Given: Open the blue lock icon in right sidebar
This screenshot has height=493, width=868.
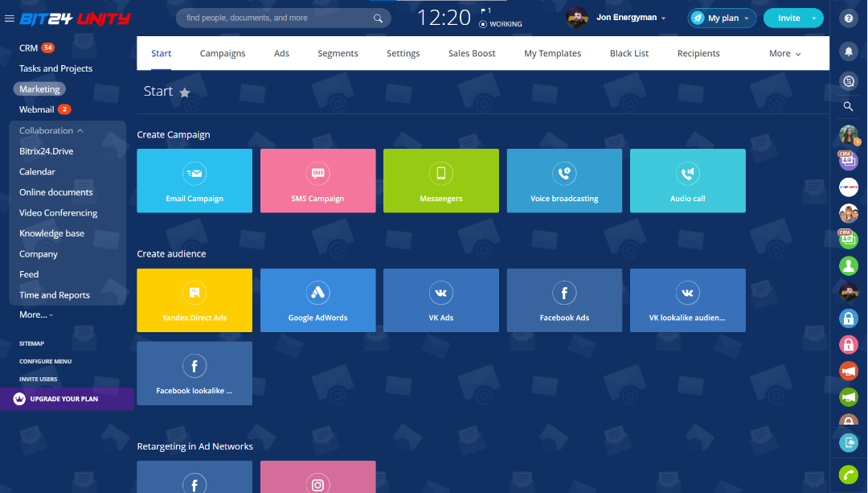Looking at the screenshot, I should (x=849, y=318).
